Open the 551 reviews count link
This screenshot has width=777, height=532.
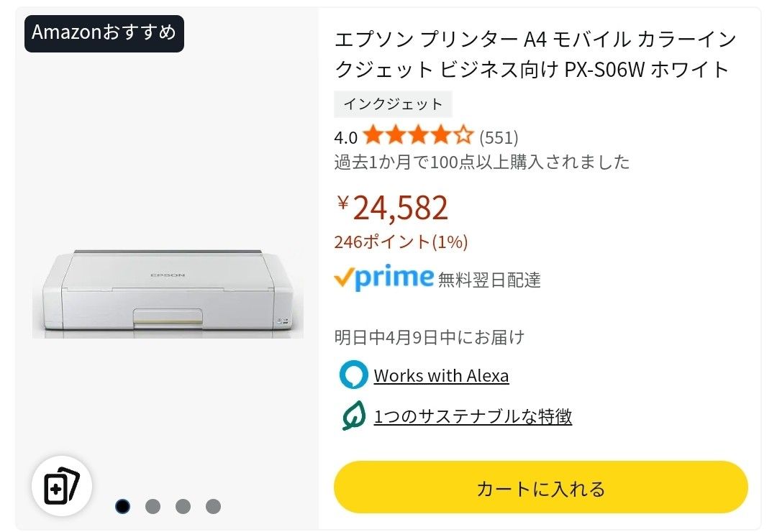point(499,137)
